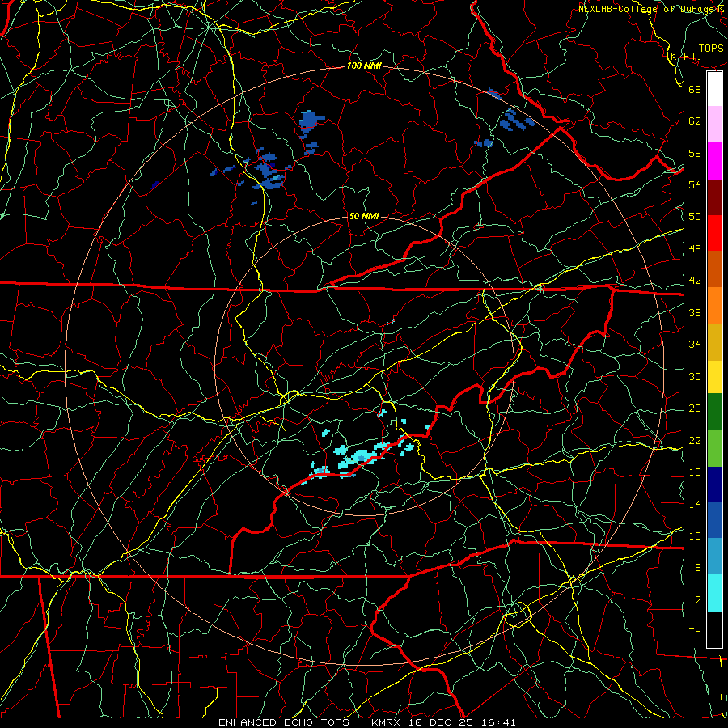Viewport: 728px width, 728px height.
Task: Click the 10 legend value
Action: pyautogui.click(x=695, y=535)
